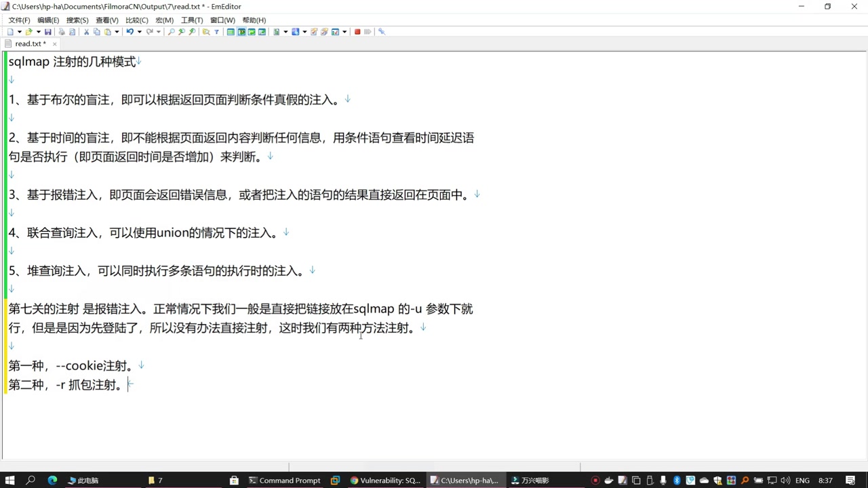The width and height of the screenshot is (868, 488).
Task: Click the Print icon in toolbar
Action: tap(62, 32)
